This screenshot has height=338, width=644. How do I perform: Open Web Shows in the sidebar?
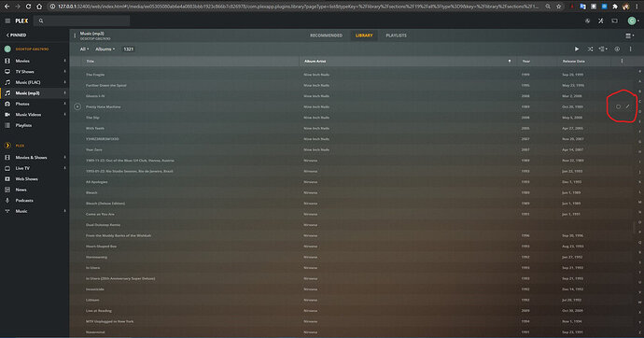click(26, 179)
